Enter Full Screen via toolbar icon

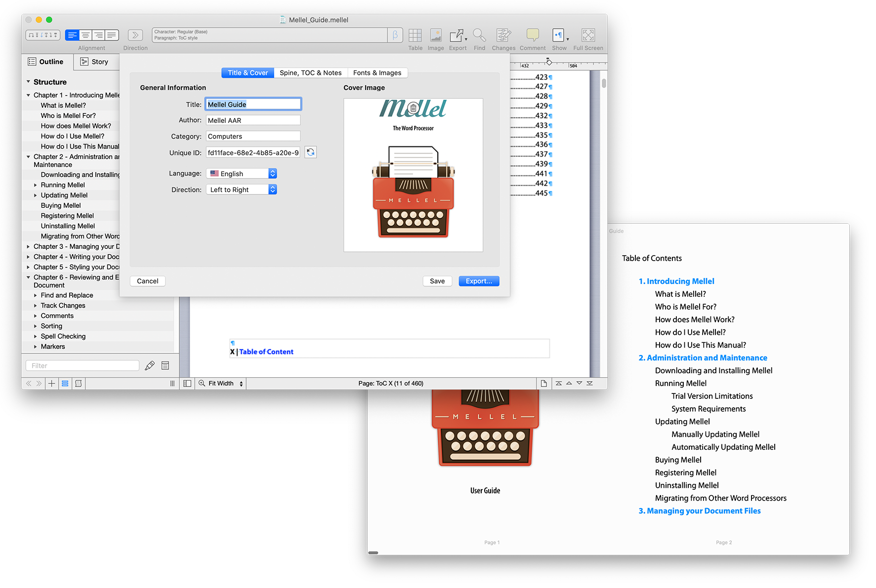(588, 36)
